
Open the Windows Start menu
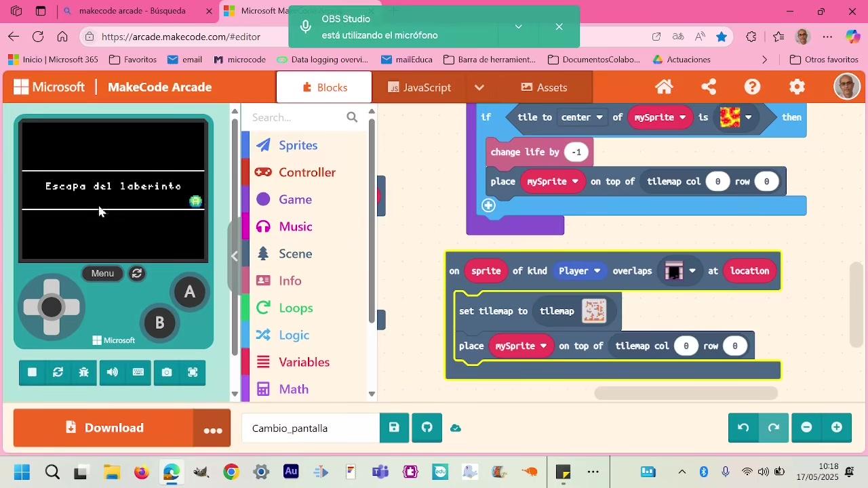22,472
